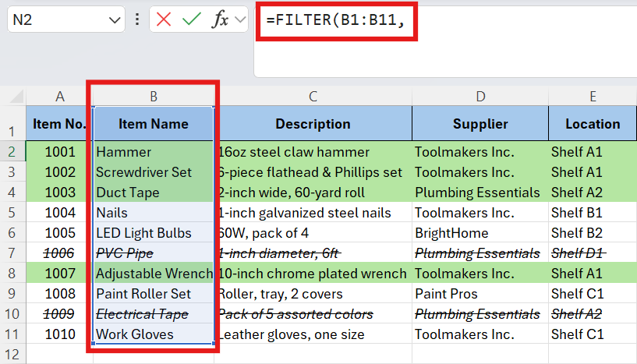Click the Supplier header cell
This screenshot has width=637, height=364.
[x=480, y=124]
